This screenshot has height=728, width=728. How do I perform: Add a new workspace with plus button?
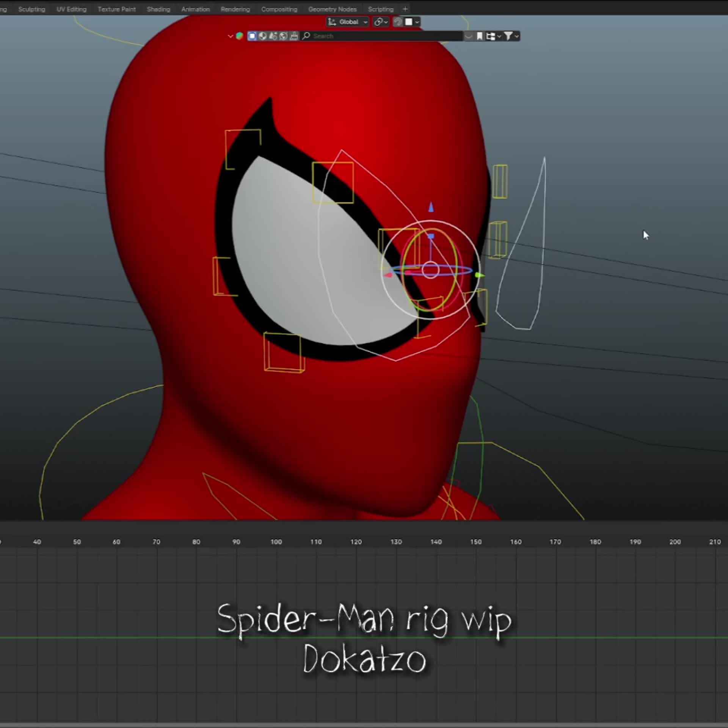[405, 9]
